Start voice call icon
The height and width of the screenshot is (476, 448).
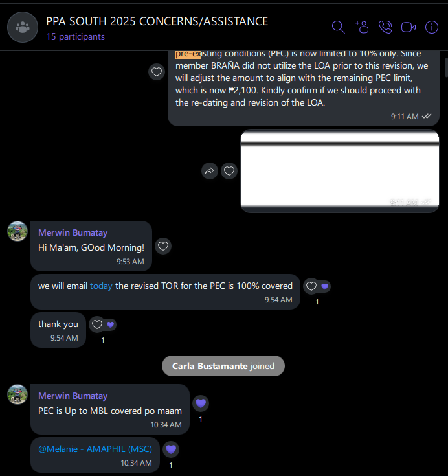385,27
